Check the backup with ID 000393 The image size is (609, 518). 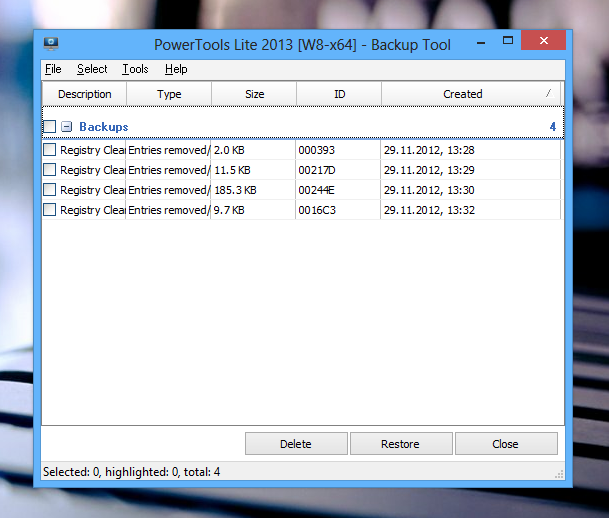pyautogui.click(x=50, y=149)
